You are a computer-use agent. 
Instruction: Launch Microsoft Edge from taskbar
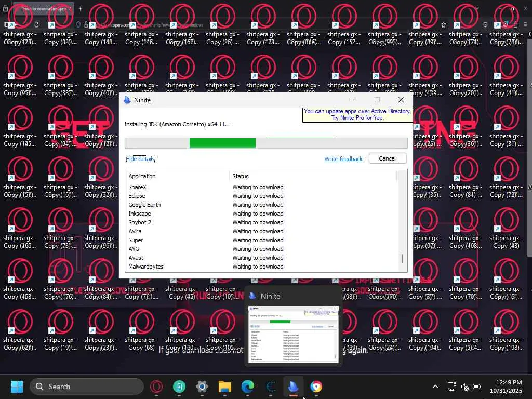248,387
